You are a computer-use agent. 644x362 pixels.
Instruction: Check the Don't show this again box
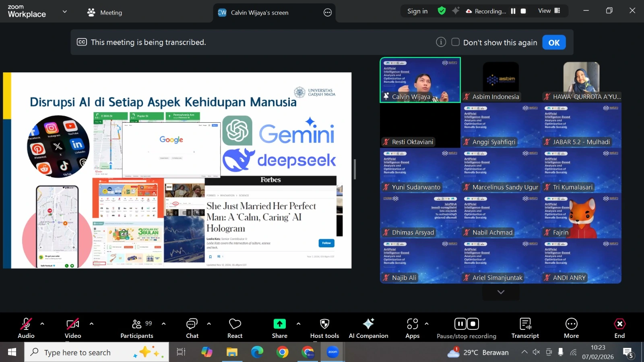(456, 42)
